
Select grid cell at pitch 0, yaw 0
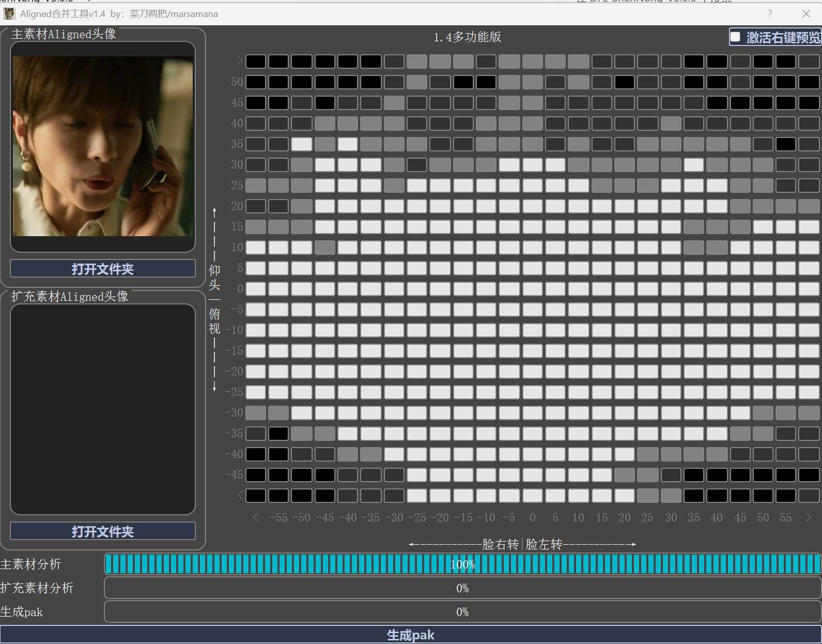532,289
